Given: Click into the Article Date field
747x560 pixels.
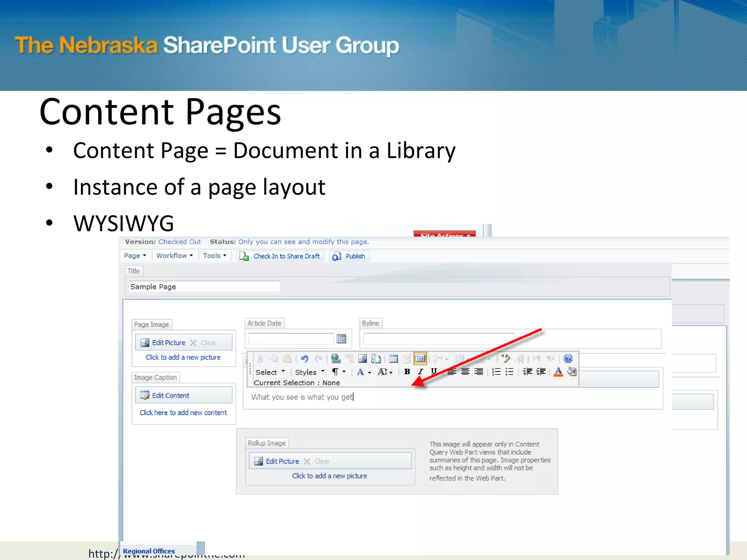Looking at the screenshot, I should point(291,339).
